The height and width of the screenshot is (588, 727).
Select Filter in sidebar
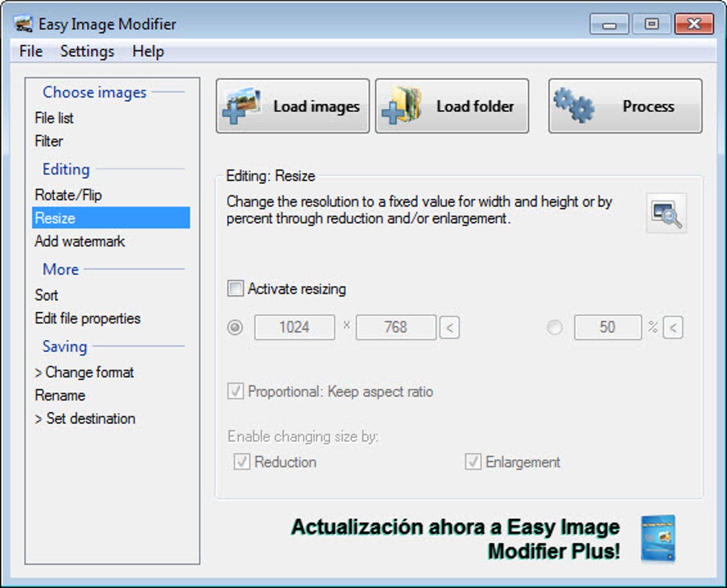click(110, 141)
